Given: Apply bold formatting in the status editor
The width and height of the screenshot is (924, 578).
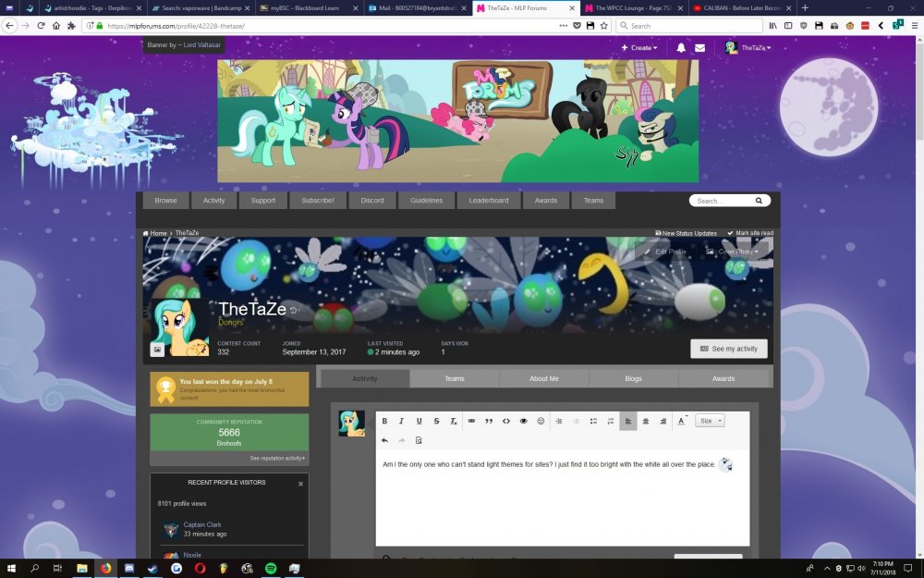Looking at the screenshot, I should pyautogui.click(x=384, y=421).
